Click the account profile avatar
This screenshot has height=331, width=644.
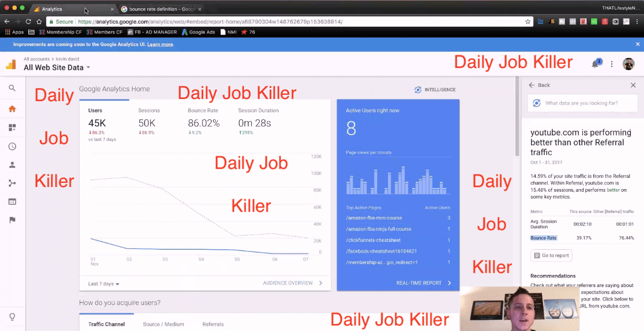point(628,64)
